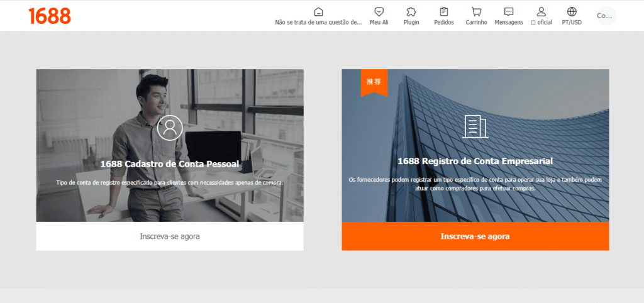The image size is (644, 303).
Task: Open the PT/USD language currency selector
Action: pyautogui.click(x=572, y=23)
